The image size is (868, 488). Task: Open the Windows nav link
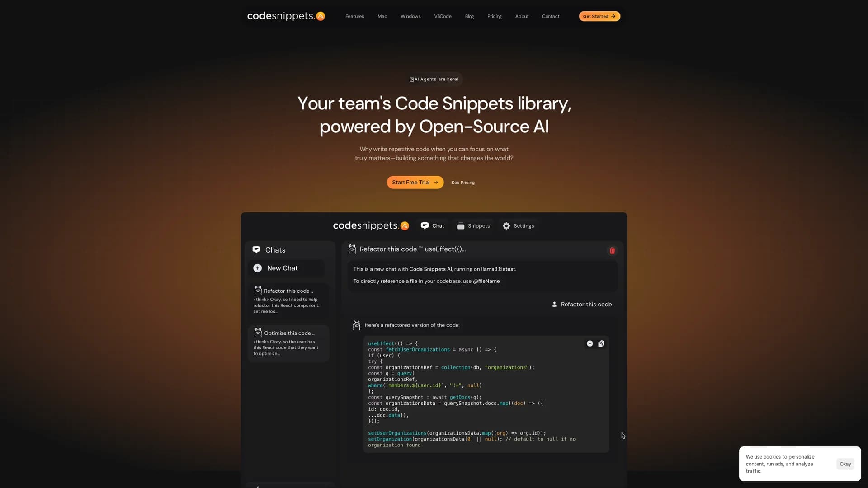[x=410, y=16]
